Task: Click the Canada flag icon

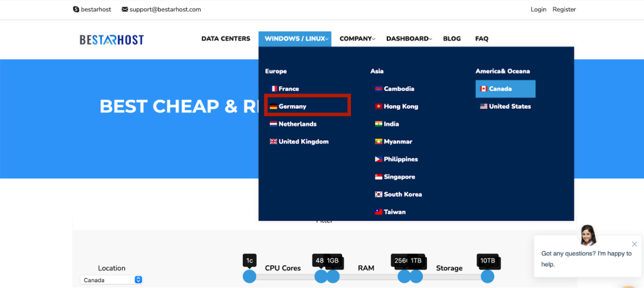Action: (x=484, y=89)
